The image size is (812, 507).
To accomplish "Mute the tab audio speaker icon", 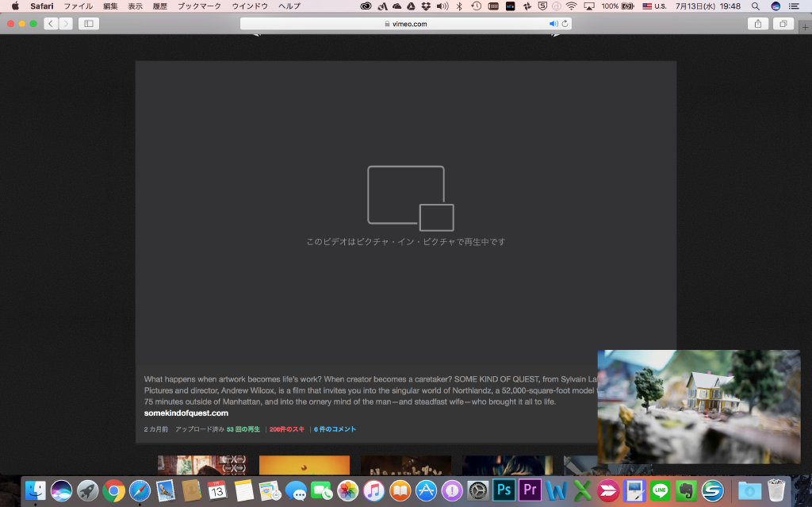I will (x=553, y=23).
